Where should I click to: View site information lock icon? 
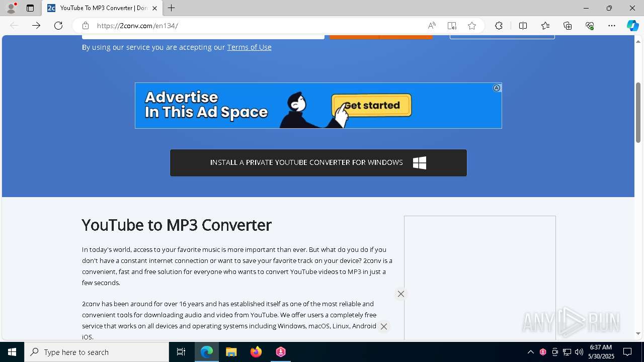point(86,26)
